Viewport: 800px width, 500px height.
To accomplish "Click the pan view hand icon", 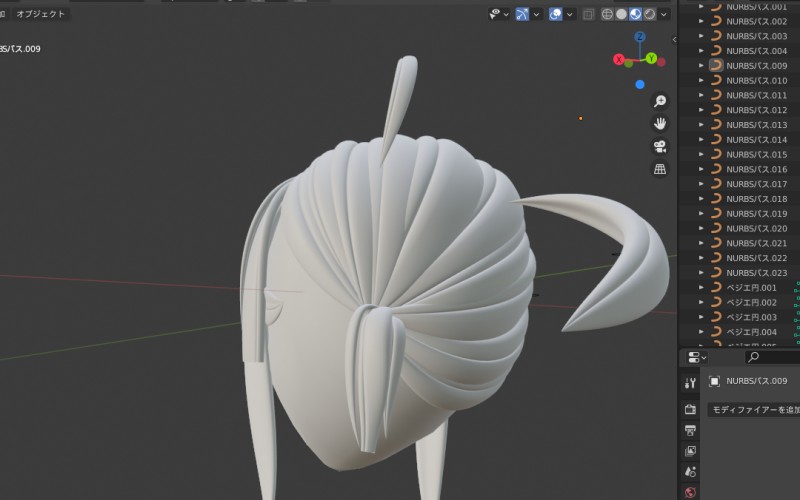I will pos(660,123).
